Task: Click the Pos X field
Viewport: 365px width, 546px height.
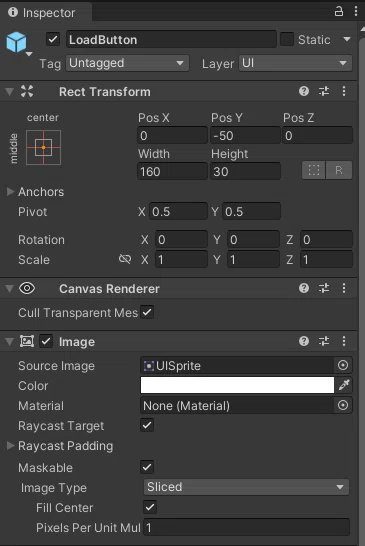Action: click(x=172, y=135)
